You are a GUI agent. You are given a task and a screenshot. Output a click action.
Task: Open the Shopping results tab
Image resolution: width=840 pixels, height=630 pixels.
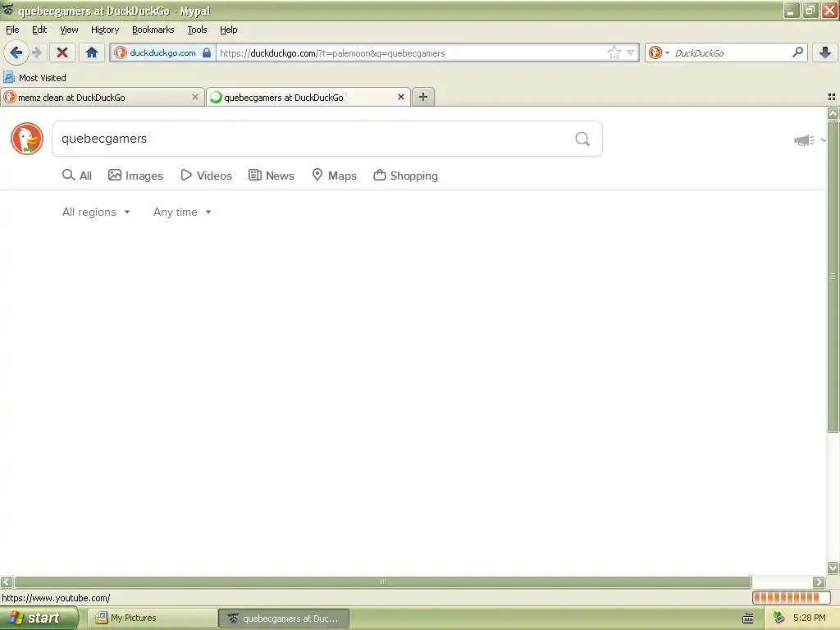coord(405,176)
